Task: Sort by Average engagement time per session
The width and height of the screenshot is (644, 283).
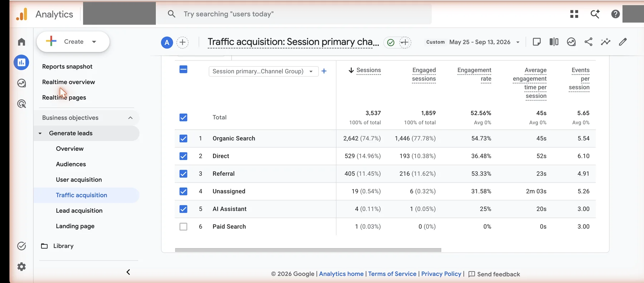Action: (x=530, y=83)
